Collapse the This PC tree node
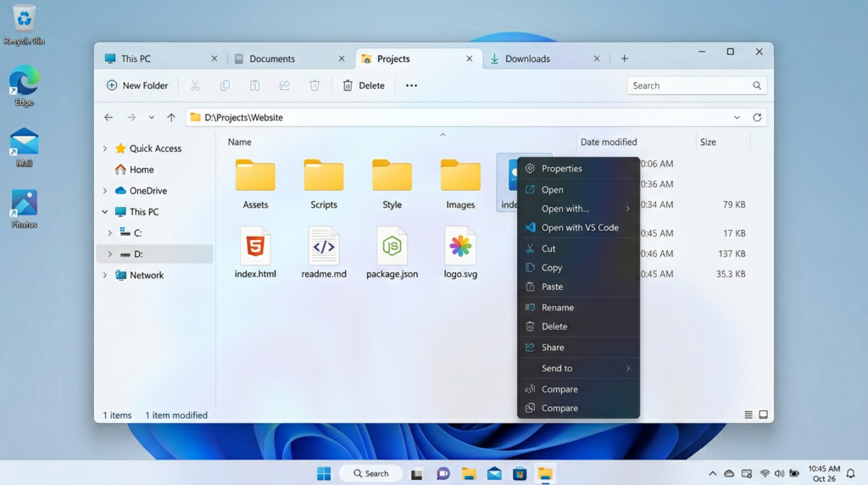This screenshot has height=485, width=868. 105,212
